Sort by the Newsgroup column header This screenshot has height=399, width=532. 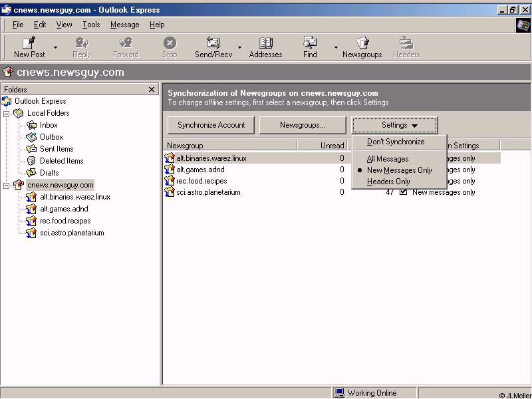click(x=229, y=145)
